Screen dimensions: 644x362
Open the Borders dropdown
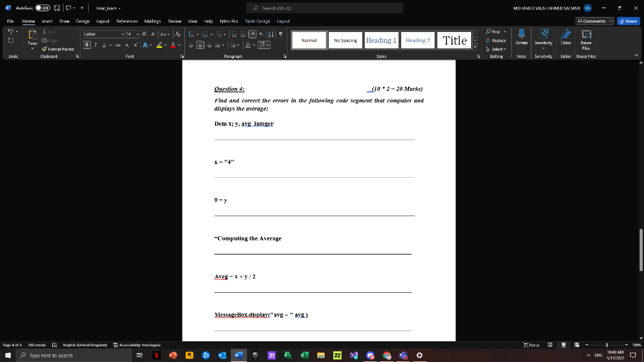point(267,45)
